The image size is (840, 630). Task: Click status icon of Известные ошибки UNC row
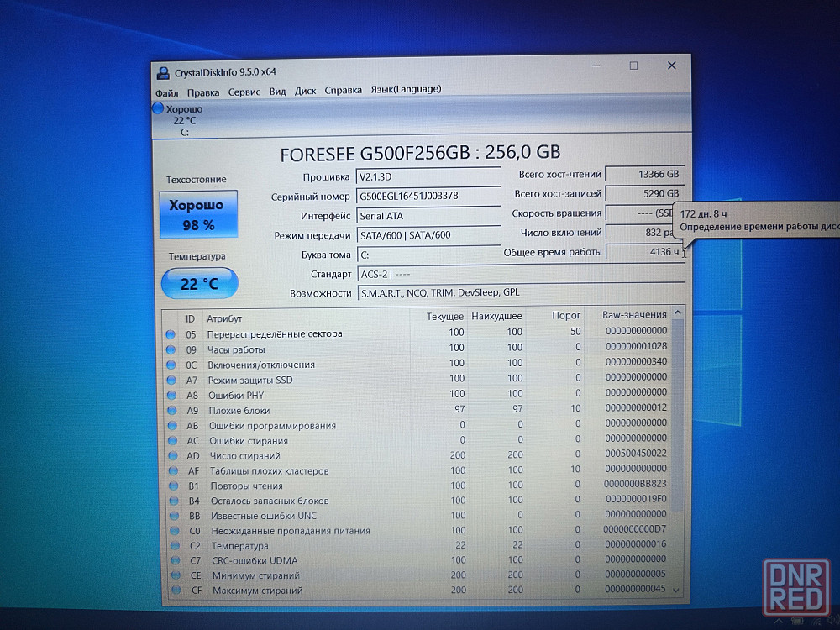coord(174,516)
